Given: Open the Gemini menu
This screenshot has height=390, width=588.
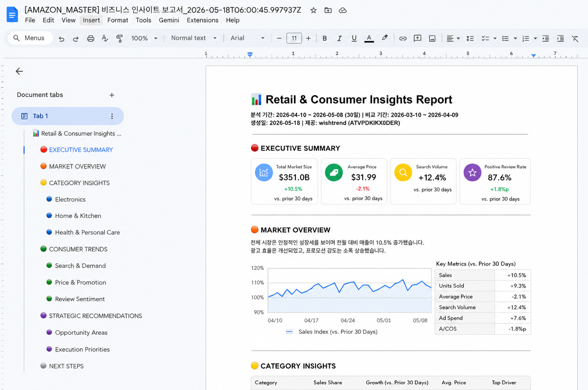Looking at the screenshot, I should [x=169, y=20].
